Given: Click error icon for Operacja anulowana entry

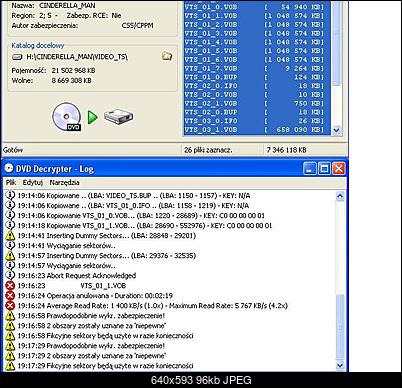Looking at the screenshot, I should tap(10, 295).
